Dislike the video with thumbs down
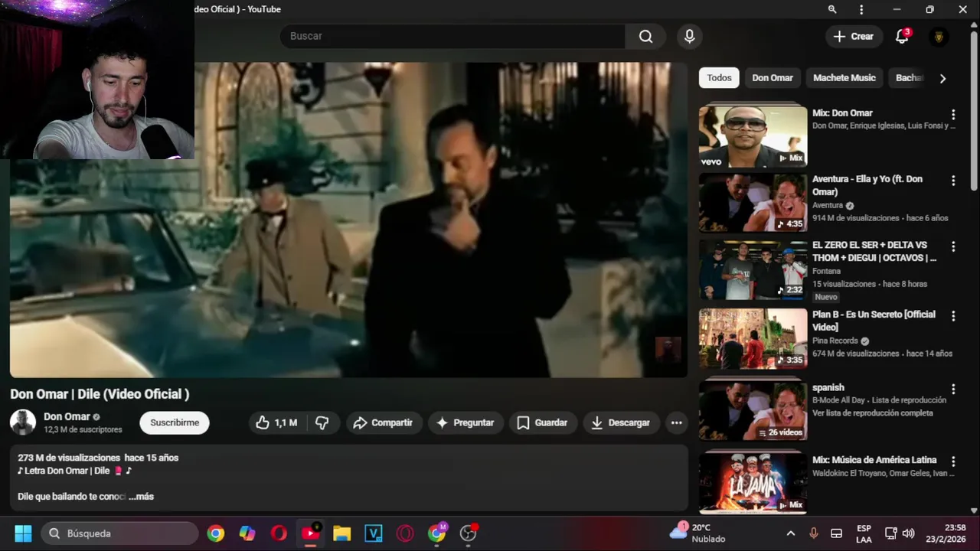The height and width of the screenshot is (551, 980). pyautogui.click(x=322, y=422)
